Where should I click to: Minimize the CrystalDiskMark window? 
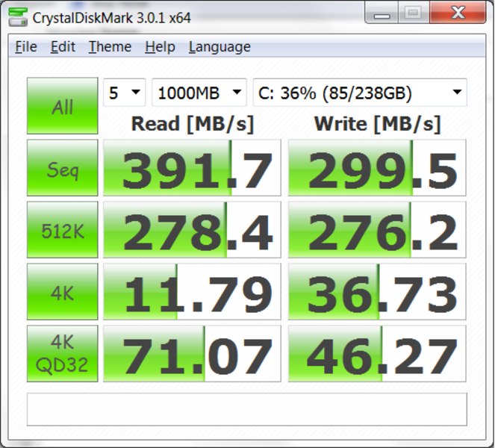coord(382,13)
